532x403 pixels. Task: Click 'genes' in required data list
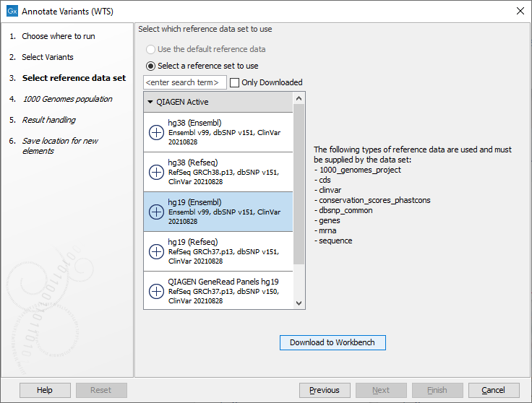pyautogui.click(x=329, y=221)
